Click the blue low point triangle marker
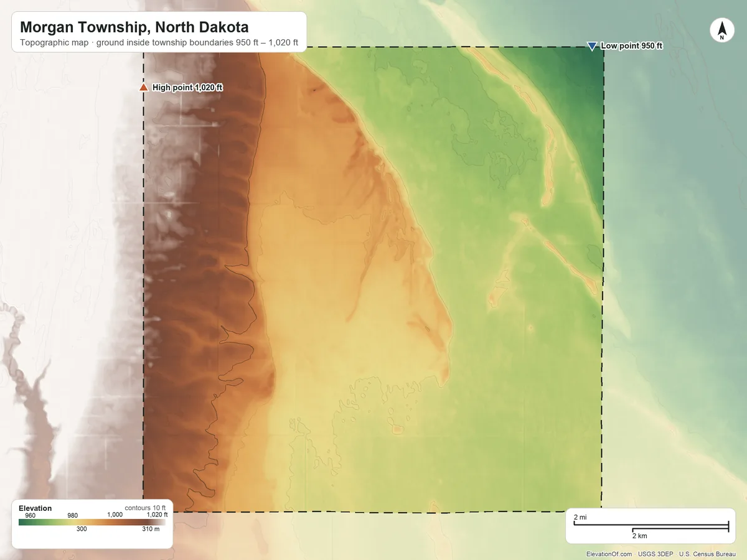 click(x=591, y=46)
